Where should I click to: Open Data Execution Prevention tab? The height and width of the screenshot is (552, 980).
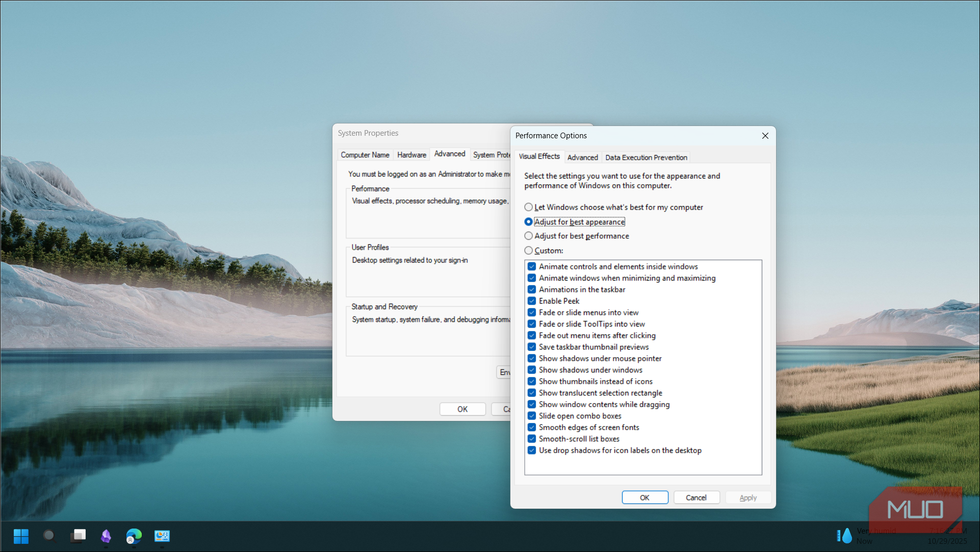click(x=646, y=158)
